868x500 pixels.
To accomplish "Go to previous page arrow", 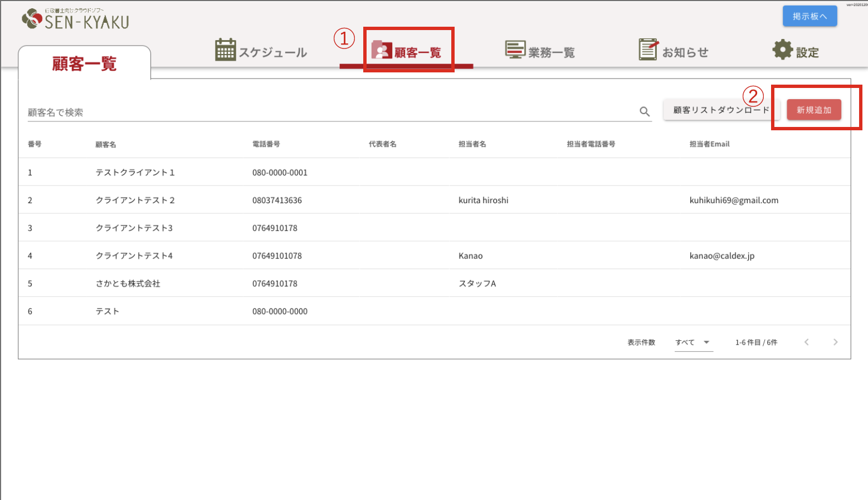I will tap(806, 342).
